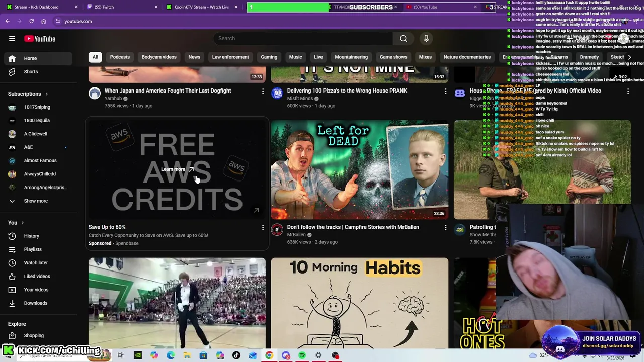
Task: Expand the You section chevron
Action: tap(22, 223)
